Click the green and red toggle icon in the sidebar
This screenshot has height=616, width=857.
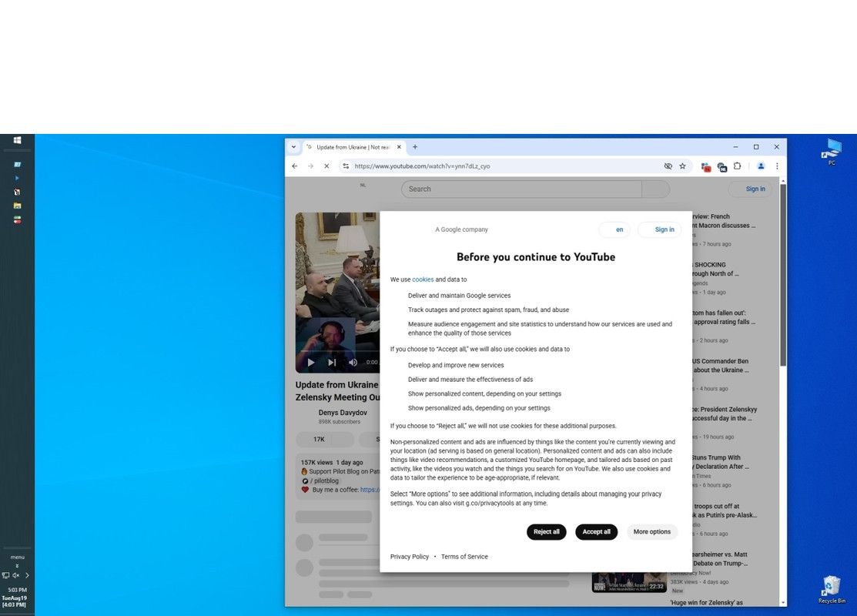point(17,219)
